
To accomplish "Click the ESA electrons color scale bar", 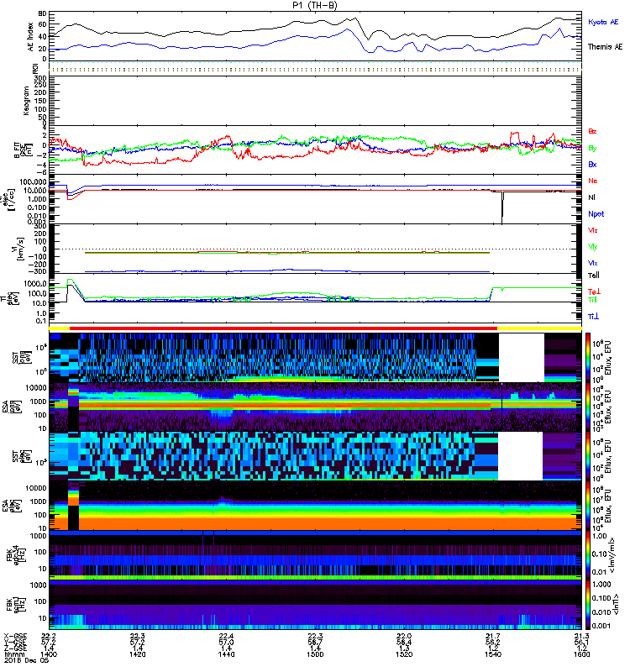I will pos(588,505).
